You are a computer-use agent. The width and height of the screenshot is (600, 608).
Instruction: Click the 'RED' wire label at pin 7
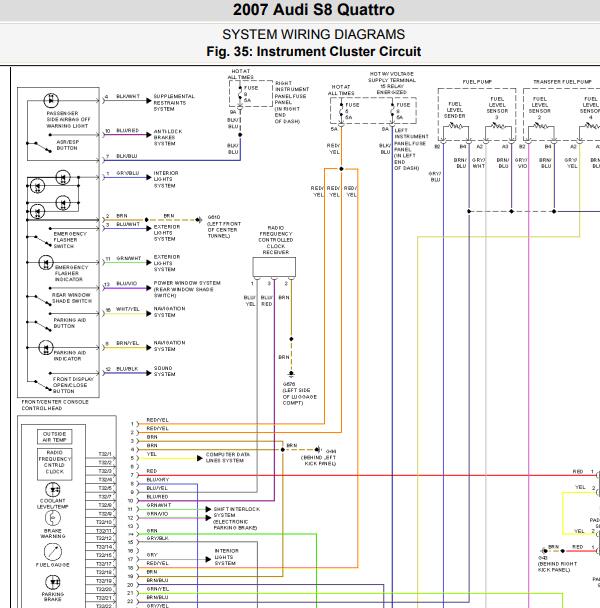pos(152,471)
